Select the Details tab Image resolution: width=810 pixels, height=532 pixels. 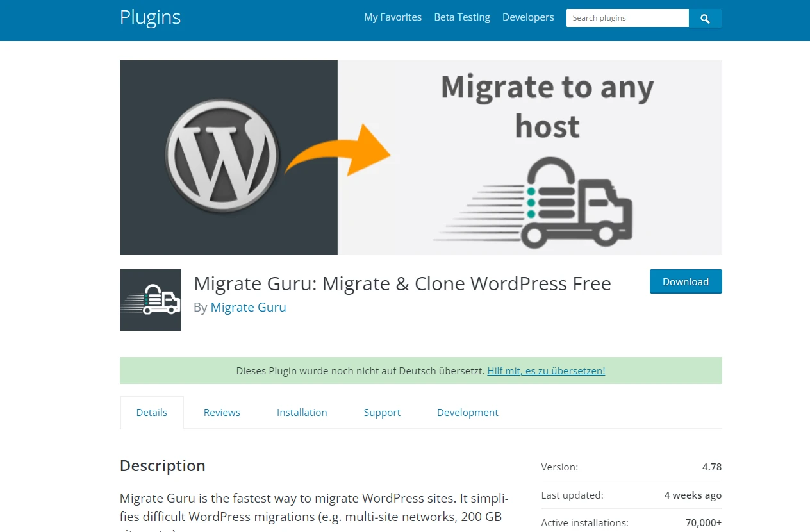152,413
